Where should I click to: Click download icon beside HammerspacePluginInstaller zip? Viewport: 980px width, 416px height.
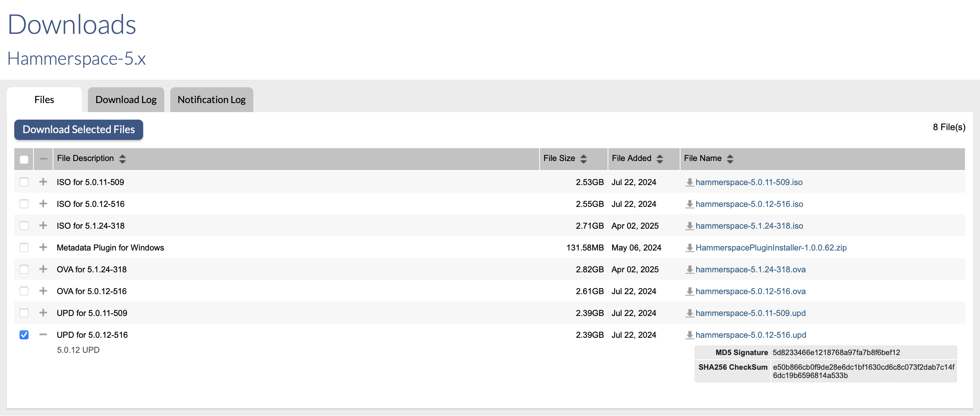coord(690,247)
